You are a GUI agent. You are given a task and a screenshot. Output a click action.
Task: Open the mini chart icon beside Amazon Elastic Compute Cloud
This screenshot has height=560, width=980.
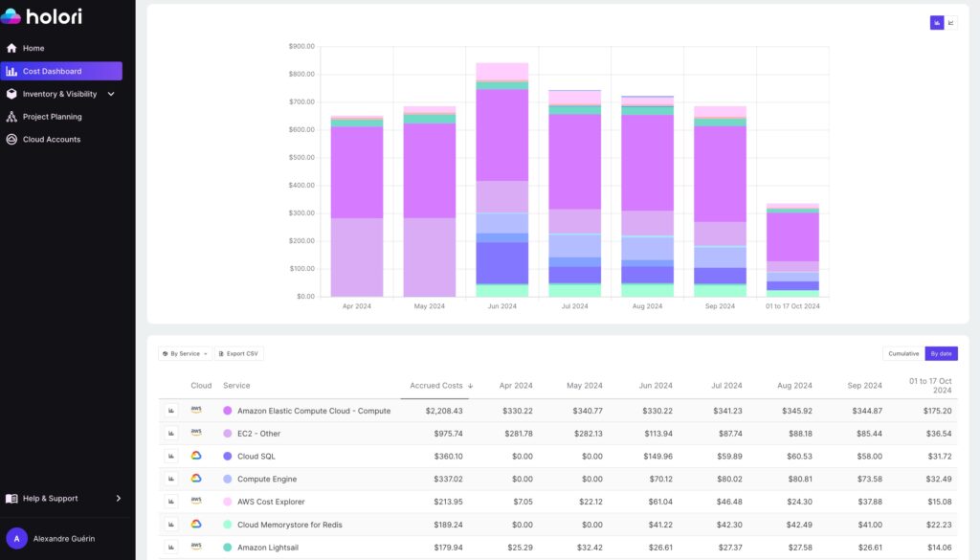coord(172,410)
